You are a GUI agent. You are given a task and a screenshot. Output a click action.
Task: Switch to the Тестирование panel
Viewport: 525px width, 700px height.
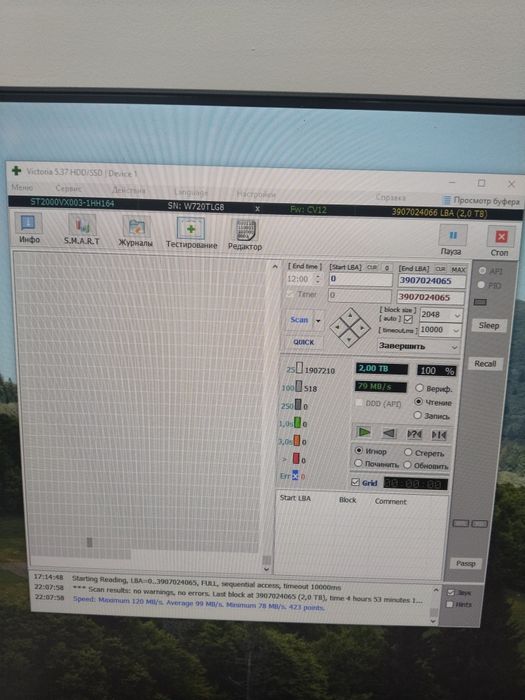(x=191, y=233)
